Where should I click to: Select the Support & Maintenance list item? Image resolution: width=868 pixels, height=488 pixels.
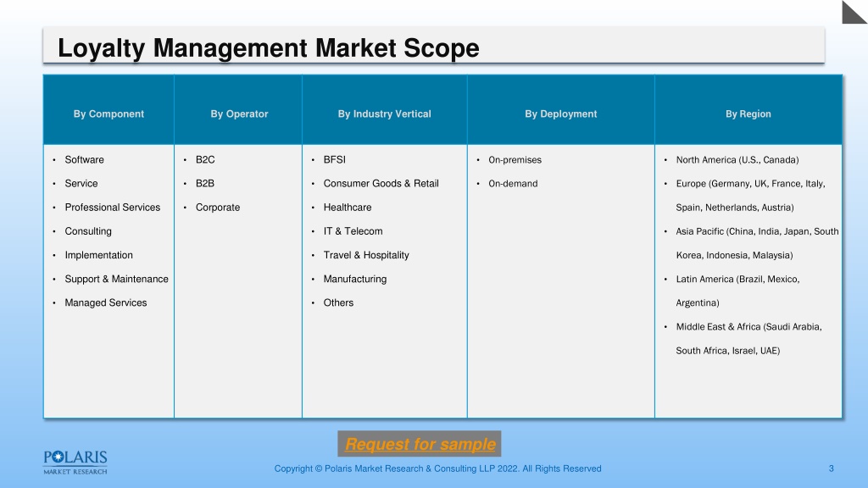[116, 279]
